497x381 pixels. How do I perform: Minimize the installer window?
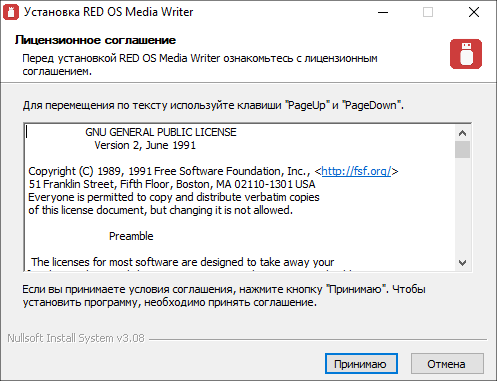tap(383, 12)
